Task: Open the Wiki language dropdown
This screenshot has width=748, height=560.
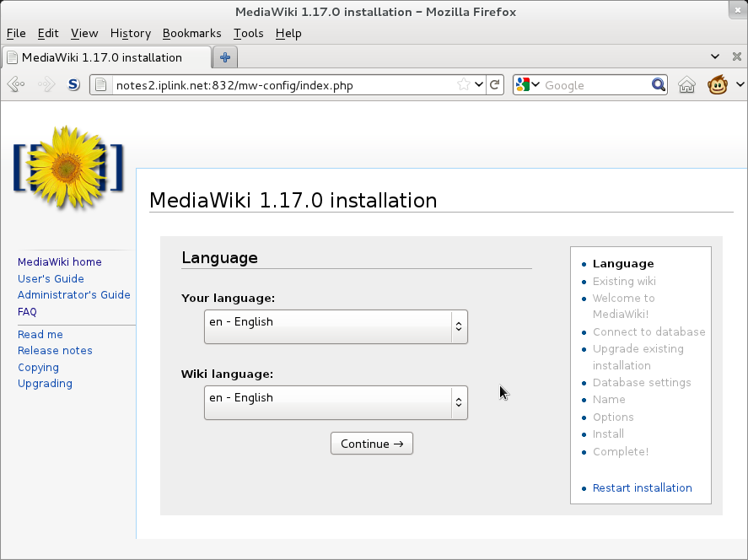Action: pyautogui.click(x=336, y=402)
